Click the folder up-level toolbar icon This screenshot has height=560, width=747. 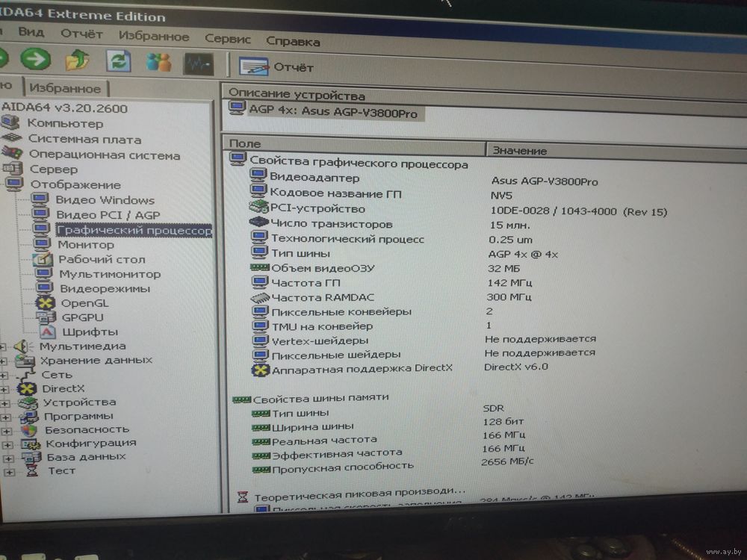click(x=77, y=60)
